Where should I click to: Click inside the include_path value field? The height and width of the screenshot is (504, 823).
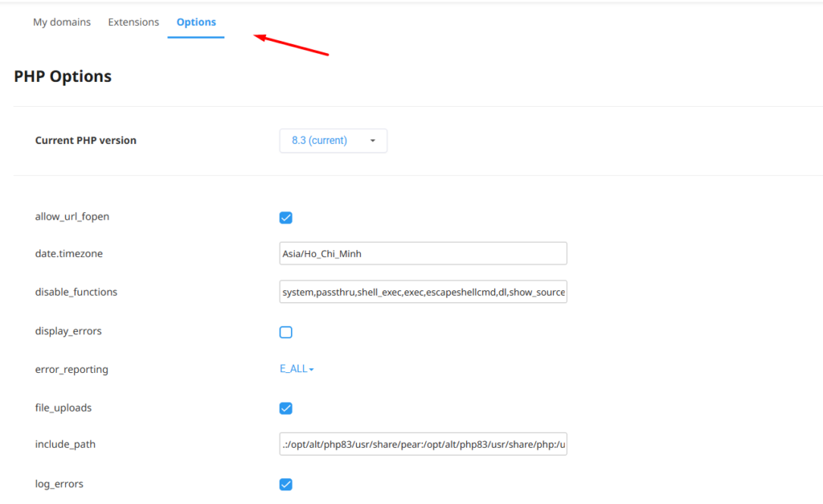(x=423, y=445)
